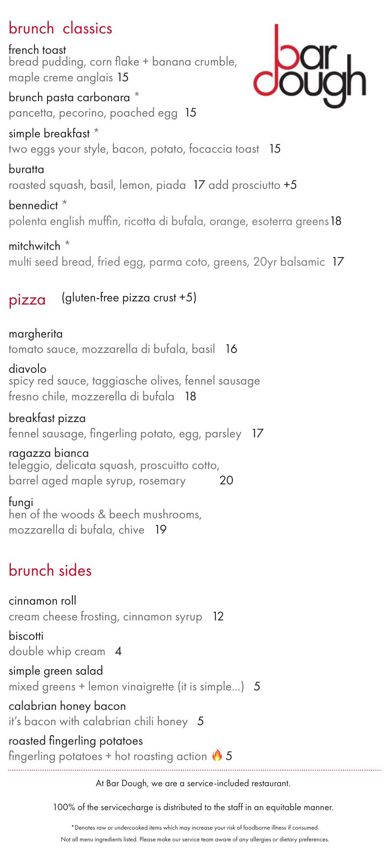The image size is (389, 868).
Task: Click the asterisk beside bennedict
Action: point(65,204)
